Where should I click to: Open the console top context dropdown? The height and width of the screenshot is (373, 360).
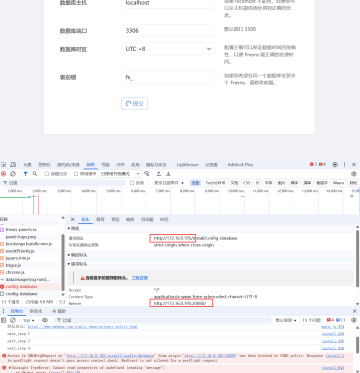click(x=29, y=320)
